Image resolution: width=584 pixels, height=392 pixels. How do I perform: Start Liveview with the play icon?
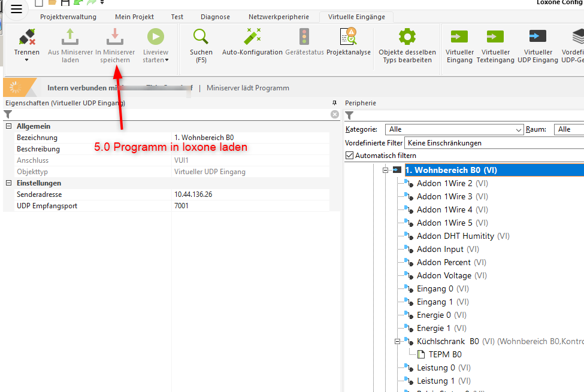click(155, 37)
